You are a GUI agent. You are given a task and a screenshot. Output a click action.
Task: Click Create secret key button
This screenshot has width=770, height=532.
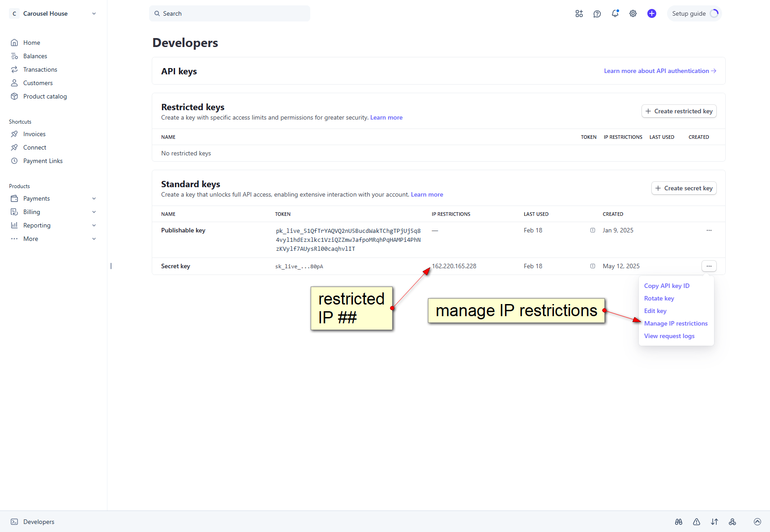point(684,188)
